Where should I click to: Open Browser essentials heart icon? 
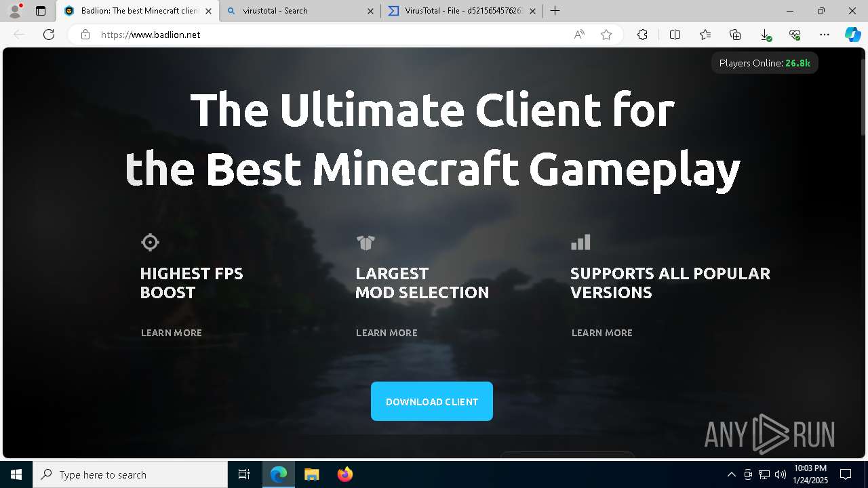tap(795, 35)
